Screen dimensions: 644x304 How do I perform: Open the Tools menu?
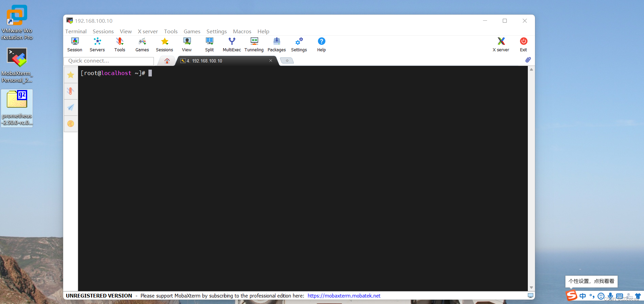point(171,31)
